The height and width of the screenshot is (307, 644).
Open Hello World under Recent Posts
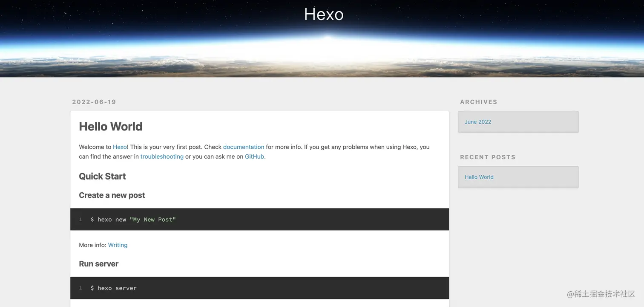coord(479,177)
